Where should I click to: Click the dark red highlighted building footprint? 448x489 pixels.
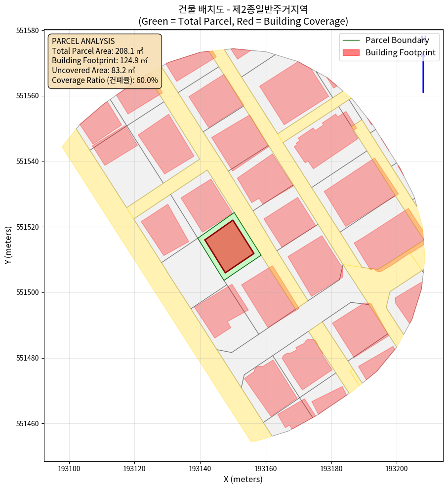tap(229, 246)
